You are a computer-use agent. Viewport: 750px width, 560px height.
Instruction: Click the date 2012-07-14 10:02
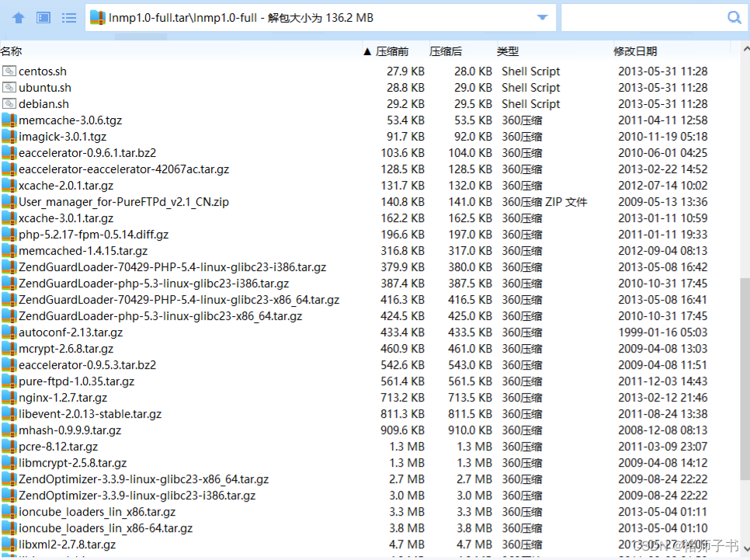[662, 185]
